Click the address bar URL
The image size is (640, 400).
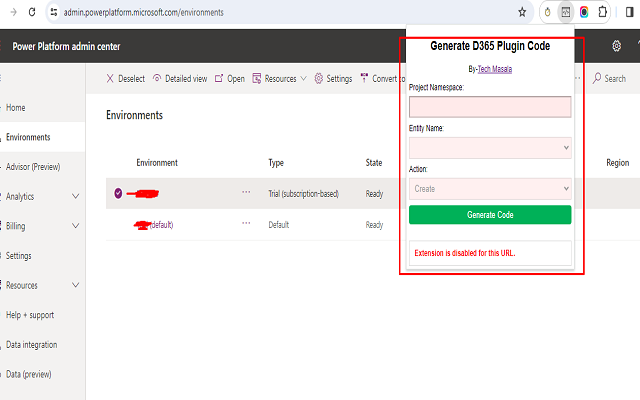[144, 13]
